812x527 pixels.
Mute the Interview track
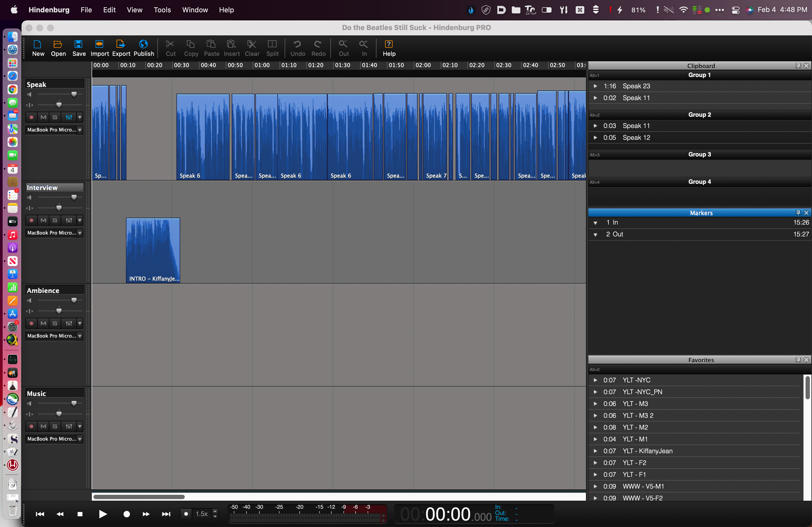pos(43,220)
